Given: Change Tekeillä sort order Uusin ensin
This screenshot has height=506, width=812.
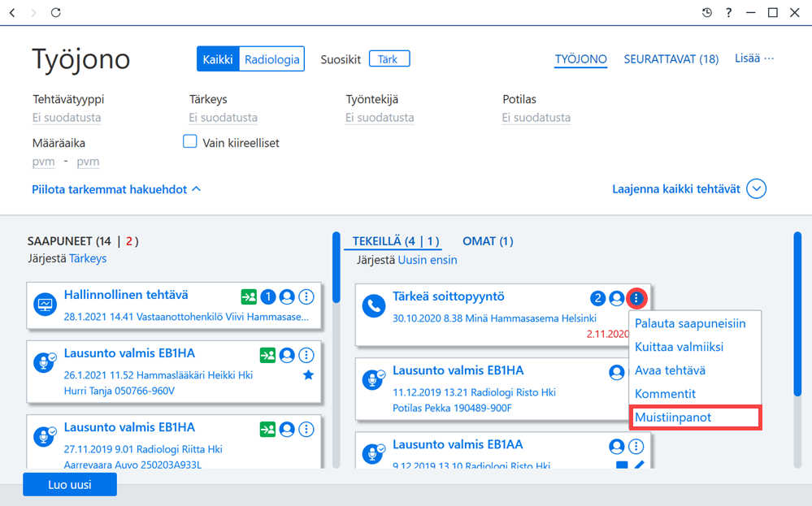Looking at the screenshot, I should pyautogui.click(x=428, y=260).
